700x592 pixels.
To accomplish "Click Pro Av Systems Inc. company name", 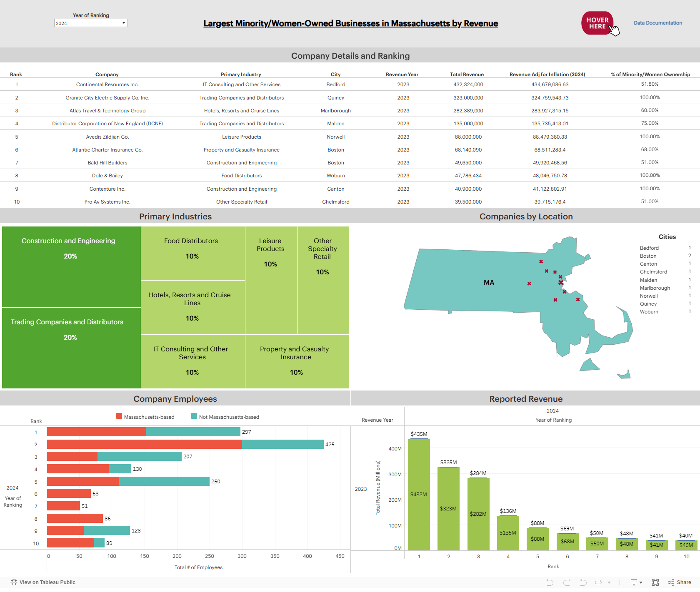I will 107,202.
